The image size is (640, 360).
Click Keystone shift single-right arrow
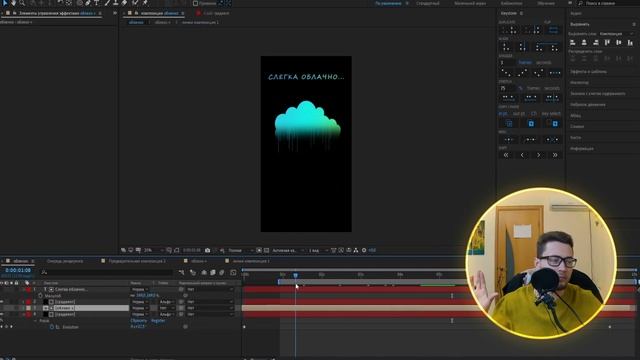click(538, 155)
